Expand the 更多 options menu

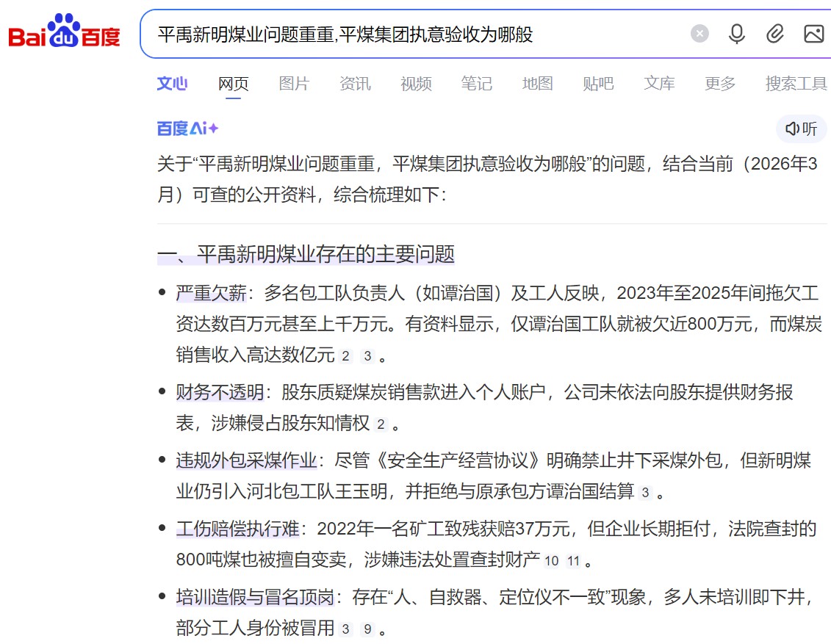719,84
